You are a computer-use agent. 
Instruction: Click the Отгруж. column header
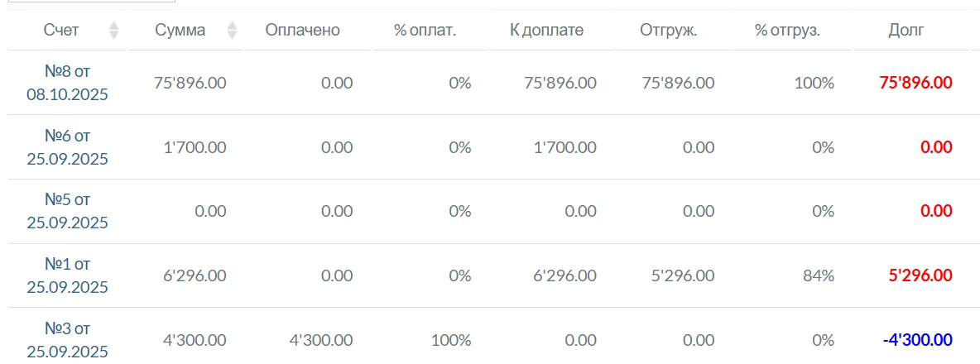pyautogui.click(x=669, y=31)
